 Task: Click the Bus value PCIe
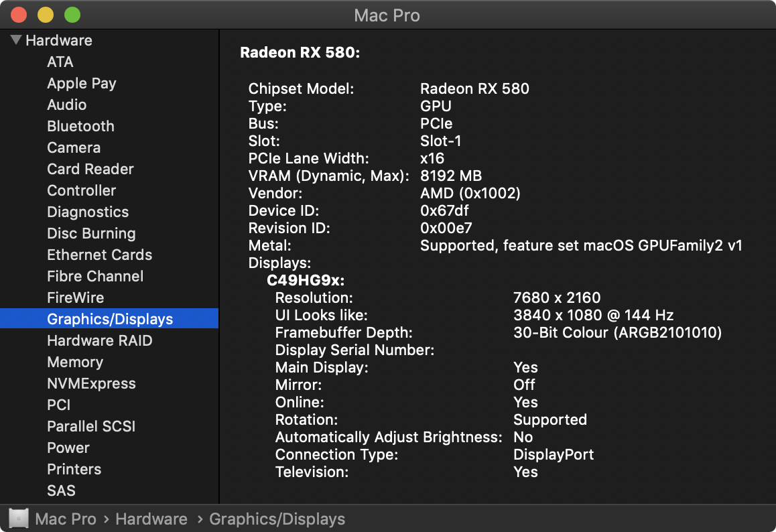click(436, 123)
